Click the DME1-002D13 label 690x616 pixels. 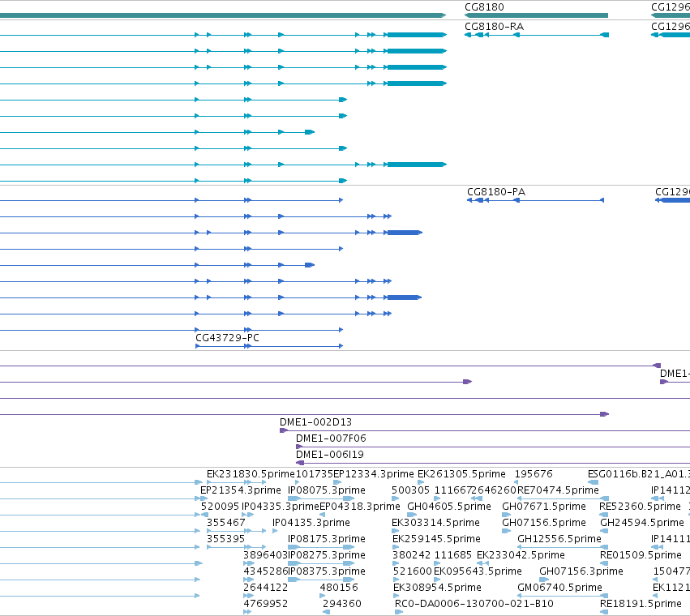(315, 422)
